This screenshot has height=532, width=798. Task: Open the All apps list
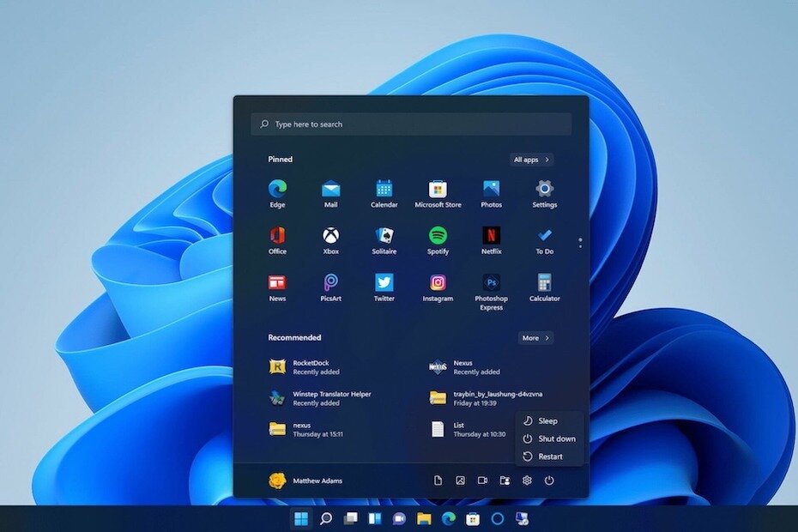529,159
